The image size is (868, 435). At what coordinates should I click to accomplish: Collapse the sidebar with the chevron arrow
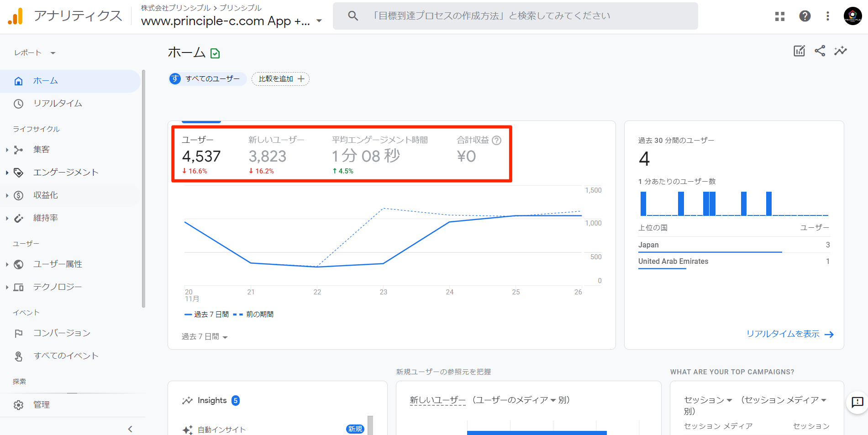[x=130, y=429]
